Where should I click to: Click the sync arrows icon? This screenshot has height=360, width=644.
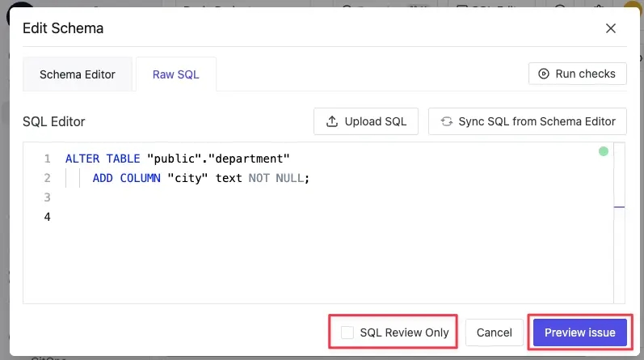(x=447, y=121)
